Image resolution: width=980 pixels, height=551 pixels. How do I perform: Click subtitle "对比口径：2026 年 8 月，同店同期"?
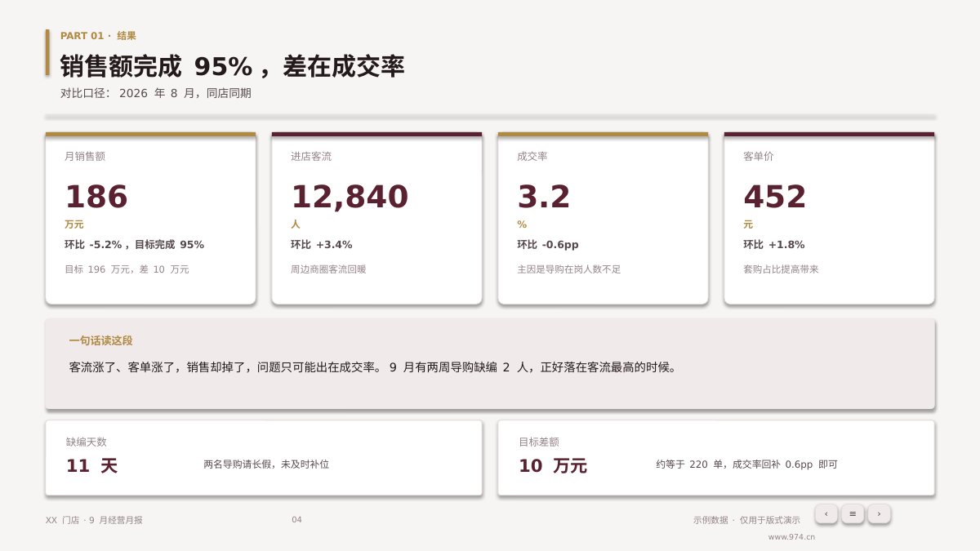click(156, 93)
